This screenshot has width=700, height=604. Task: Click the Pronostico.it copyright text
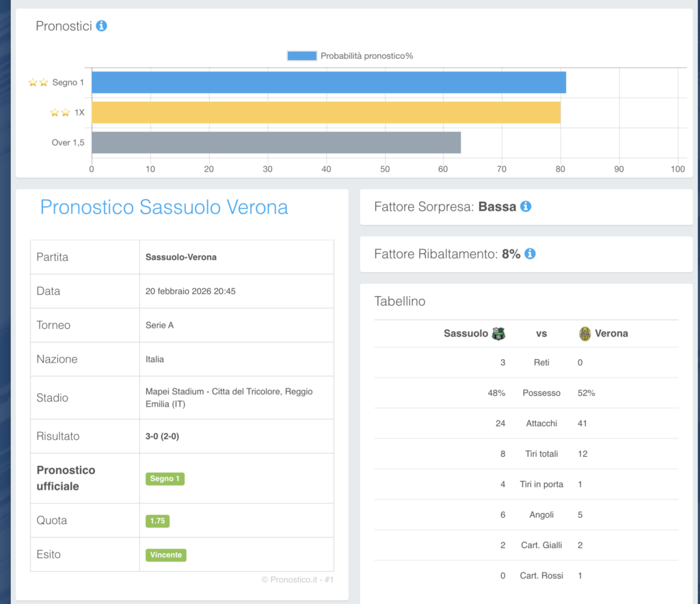click(297, 580)
